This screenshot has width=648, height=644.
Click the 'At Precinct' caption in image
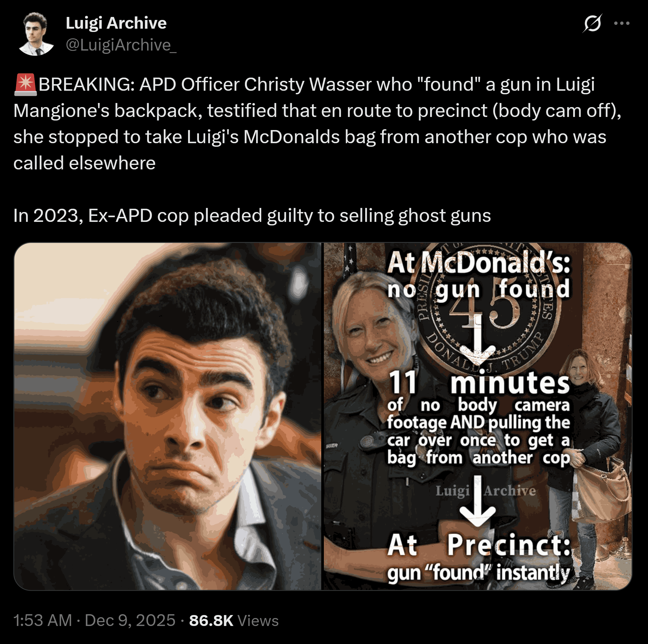pos(479,545)
